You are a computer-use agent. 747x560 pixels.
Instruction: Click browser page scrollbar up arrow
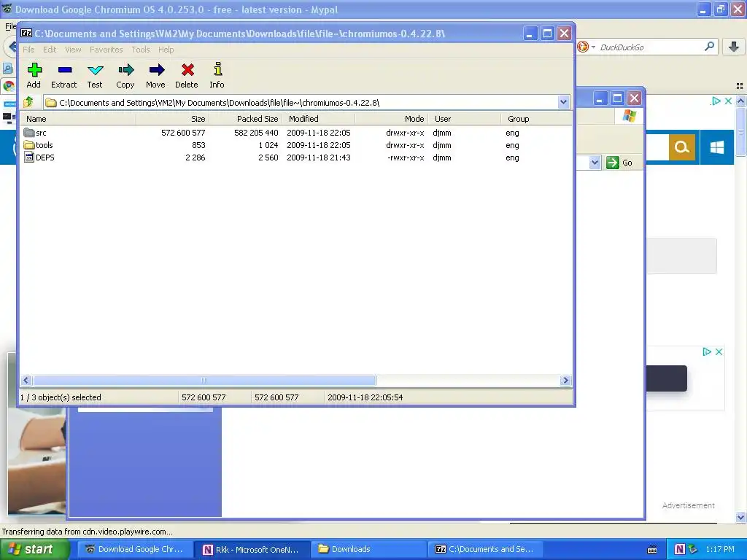point(741,101)
